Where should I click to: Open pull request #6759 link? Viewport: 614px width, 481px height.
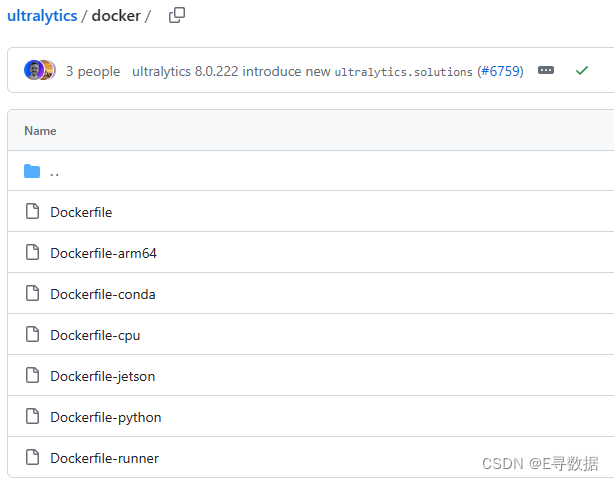(501, 71)
